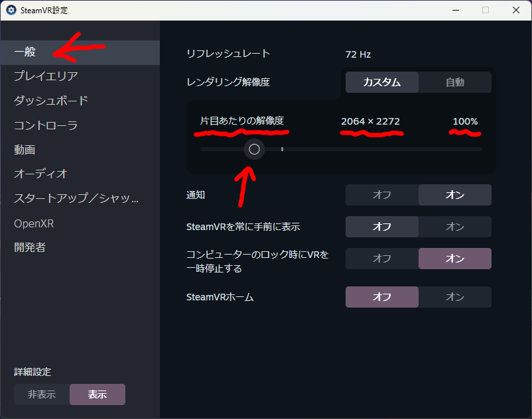Close the SteamVR設定 window
Screen dimensions: 532x419
coord(516,10)
